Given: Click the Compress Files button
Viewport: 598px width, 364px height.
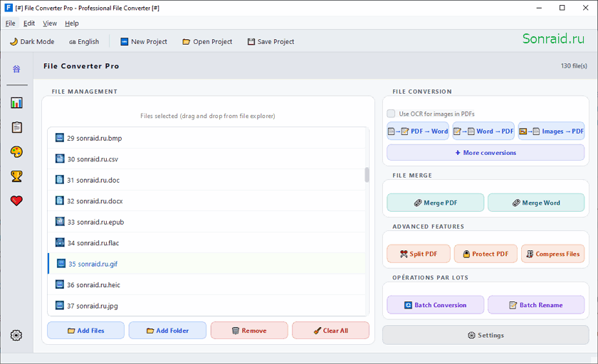Looking at the screenshot, I should [x=552, y=254].
